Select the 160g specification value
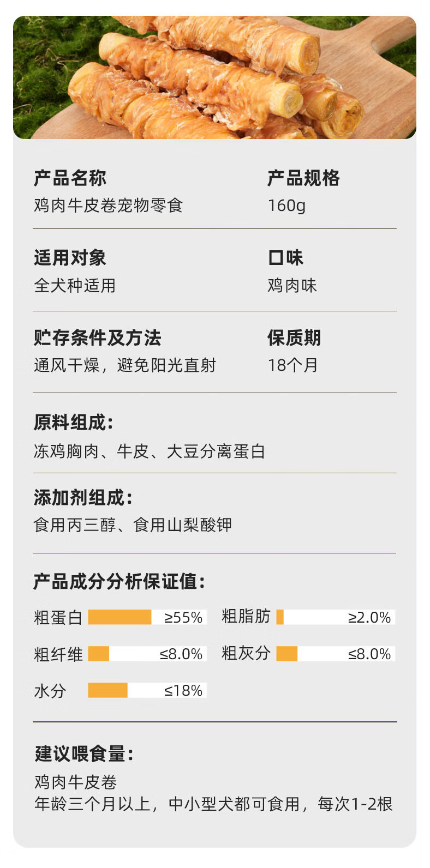Image resolution: width=430 pixels, height=868 pixels. click(x=286, y=206)
